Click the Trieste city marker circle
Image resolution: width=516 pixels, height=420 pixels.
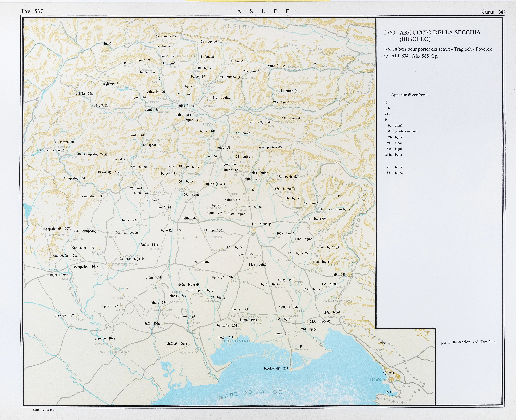(391, 379)
